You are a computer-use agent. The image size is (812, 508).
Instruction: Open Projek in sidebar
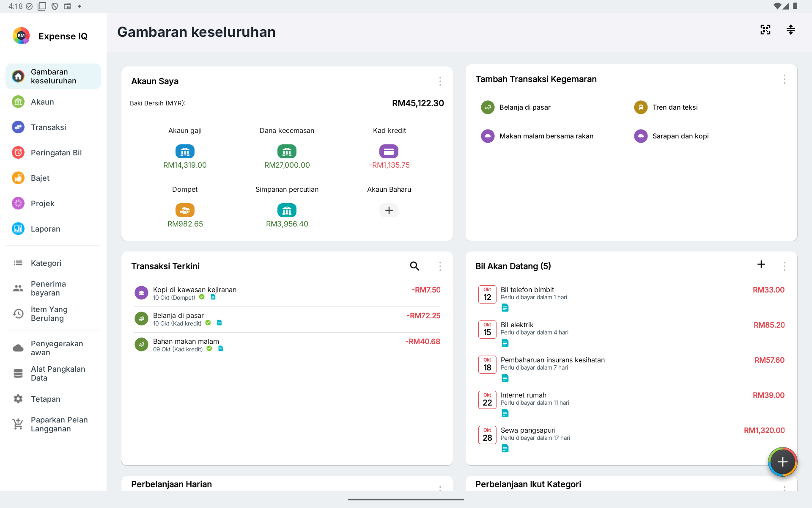click(53, 203)
